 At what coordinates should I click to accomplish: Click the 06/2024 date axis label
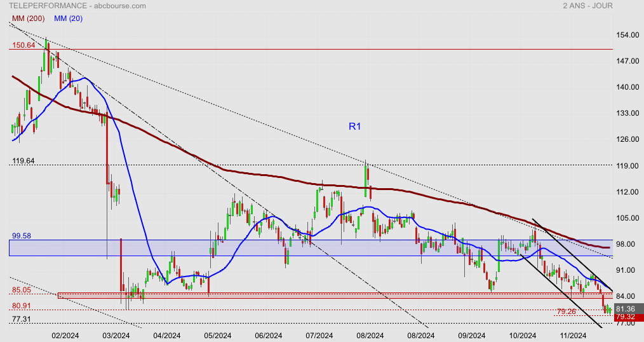(268, 336)
